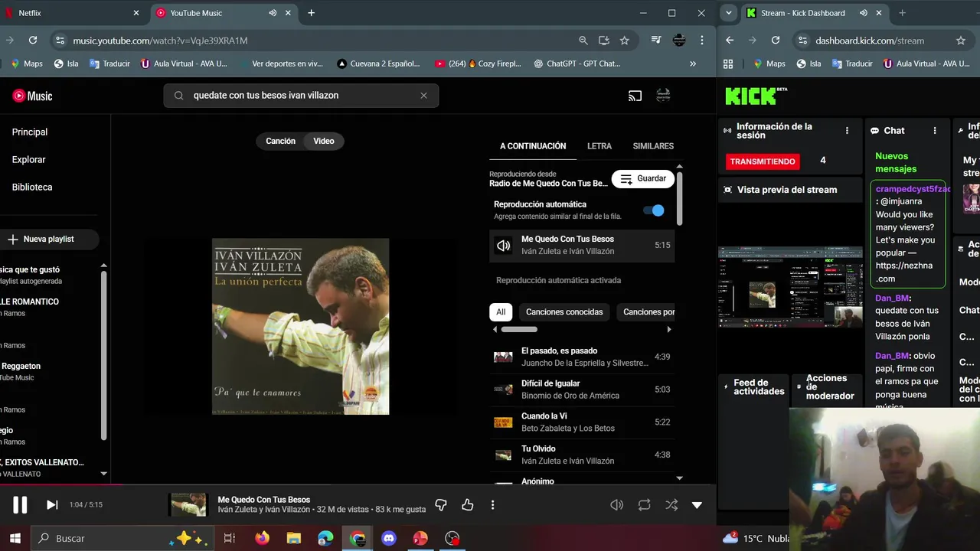The image size is (980, 551).
Task: Open Windows Start menu
Action: [15, 538]
